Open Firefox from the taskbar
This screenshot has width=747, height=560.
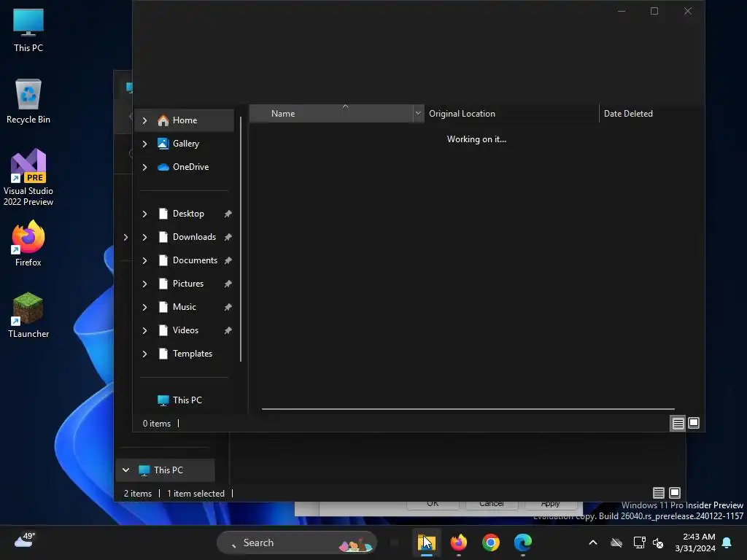point(459,542)
